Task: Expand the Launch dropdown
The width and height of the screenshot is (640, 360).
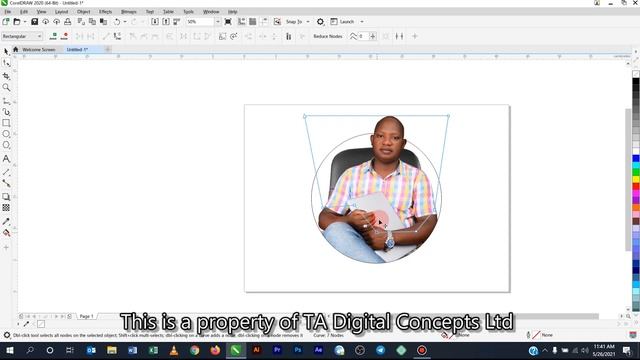Action: pos(362,22)
